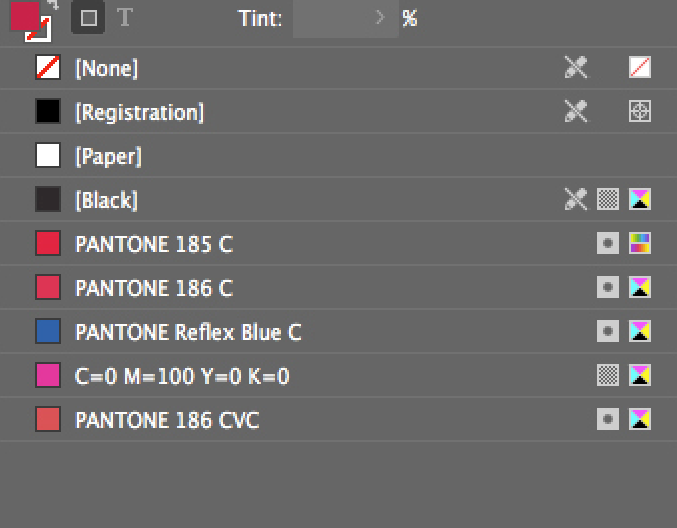
Task: Choose the [Registration] swatch name
Action: 139,112
